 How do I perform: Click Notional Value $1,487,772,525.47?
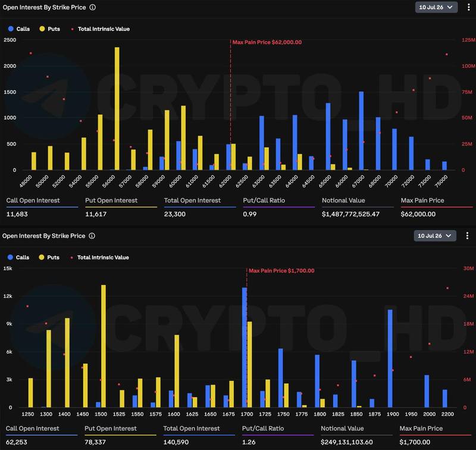[x=350, y=214]
